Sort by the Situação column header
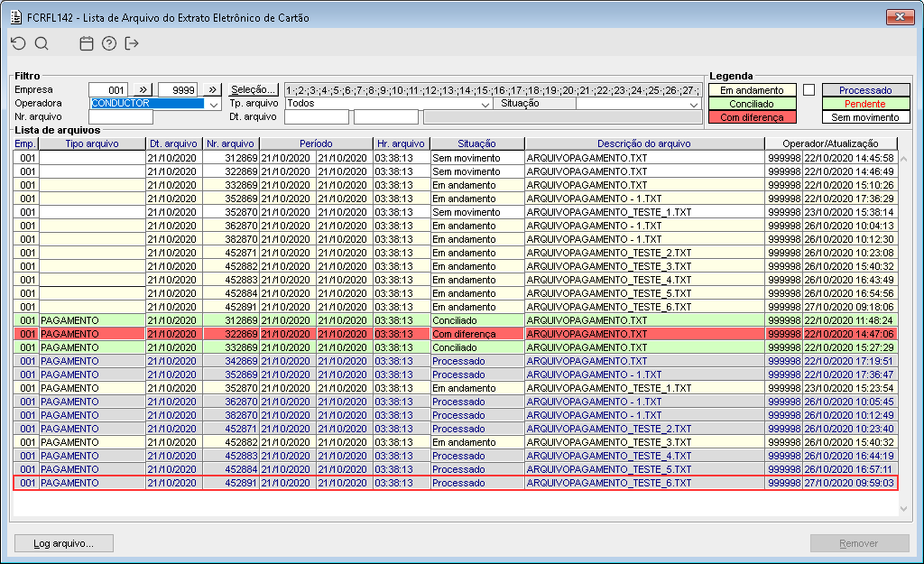The image size is (924, 564). [476, 143]
